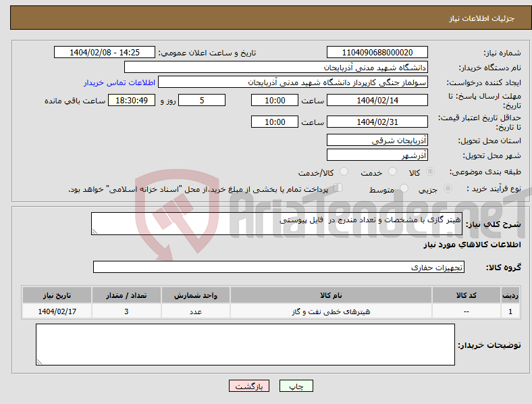The height and width of the screenshot is (404, 532).
Task: Click the نام کالا column header
Action: [331, 295]
